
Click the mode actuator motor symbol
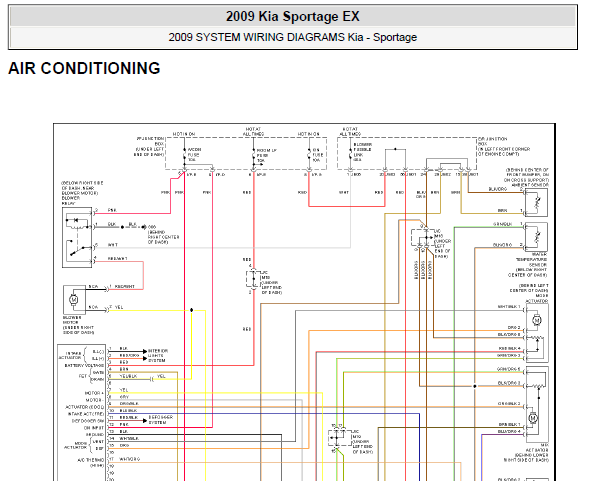(x=537, y=320)
